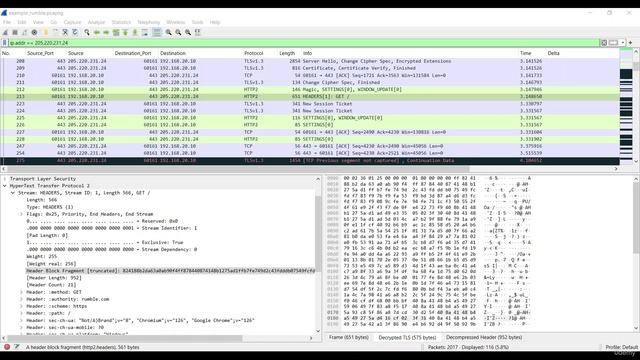The width and height of the screenshot is (640, 360).
Task: Zoom out of the packet text
Action: 178,32
